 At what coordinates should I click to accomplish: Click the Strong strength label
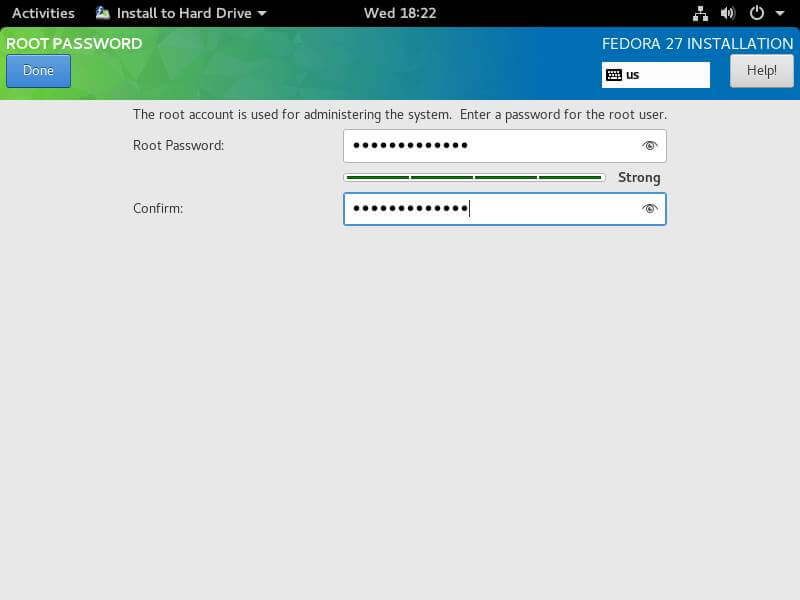pyautogui.click(x=639, y=178)
